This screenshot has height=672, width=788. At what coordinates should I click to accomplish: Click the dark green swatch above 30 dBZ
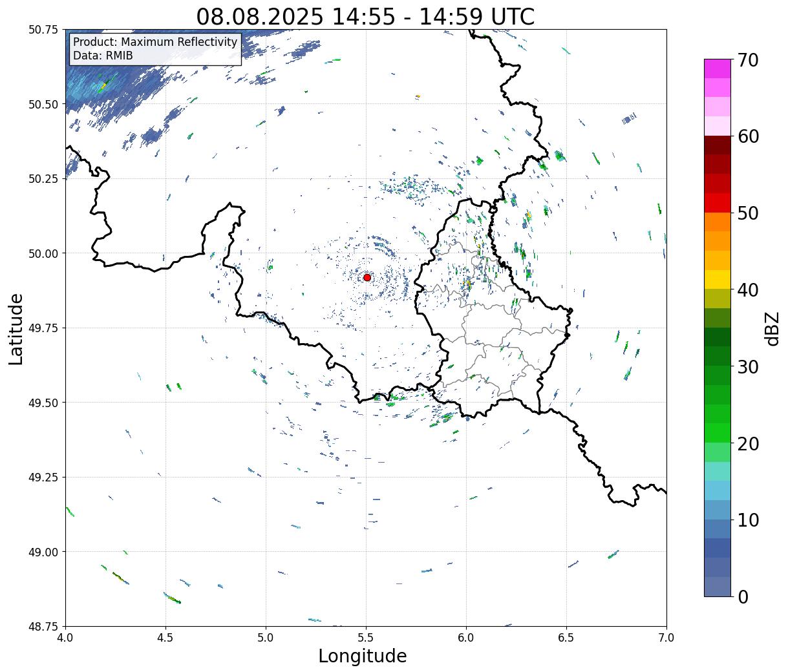coord(718,337)
